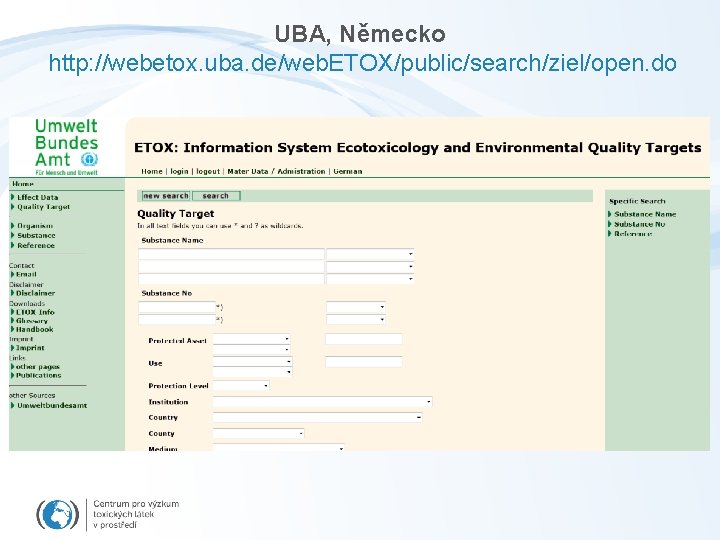Open dropdown beside third Substance Name field

[x=370, y=279]
